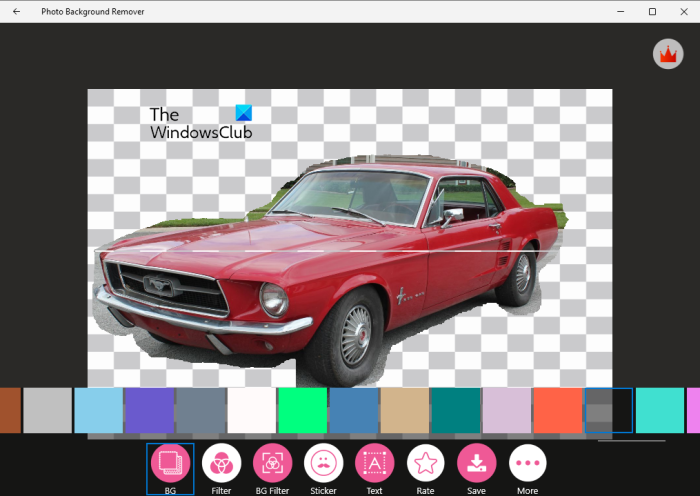Choose the brown background swatch at edge
700x496 pixels.
[10, 410]
